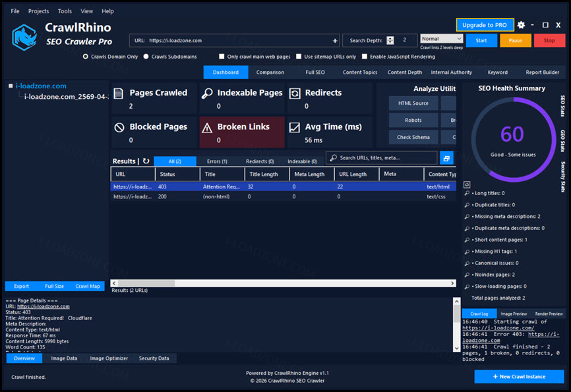Open the Tools menu
The height and width of the screenshot is (392, 571).
tap(65, 11)
